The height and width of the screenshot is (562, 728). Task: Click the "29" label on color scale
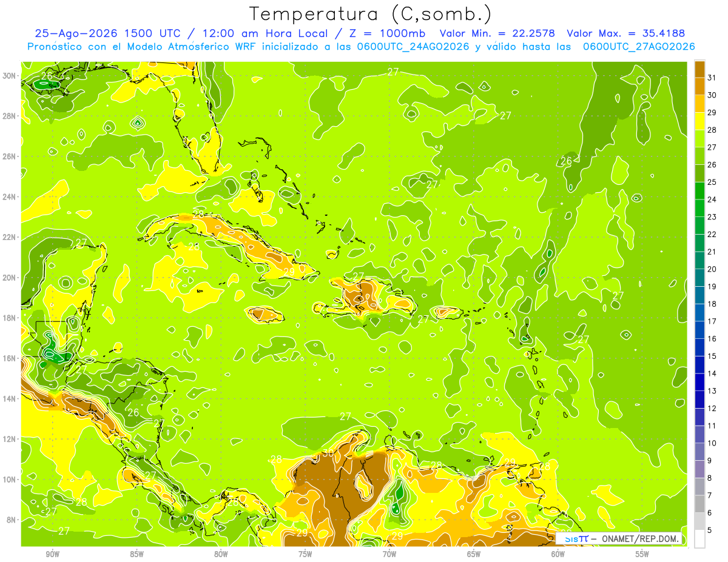[x=712, y=112]
